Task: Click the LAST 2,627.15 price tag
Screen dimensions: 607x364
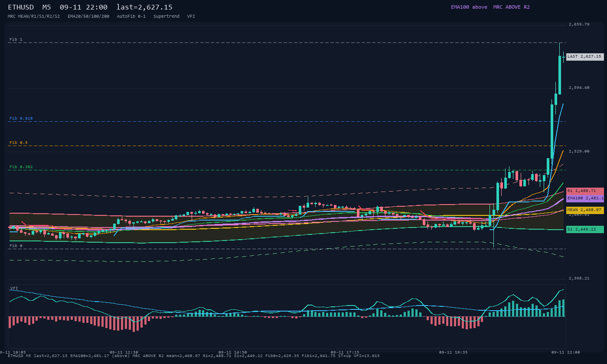Action: (x=585, y=57)
